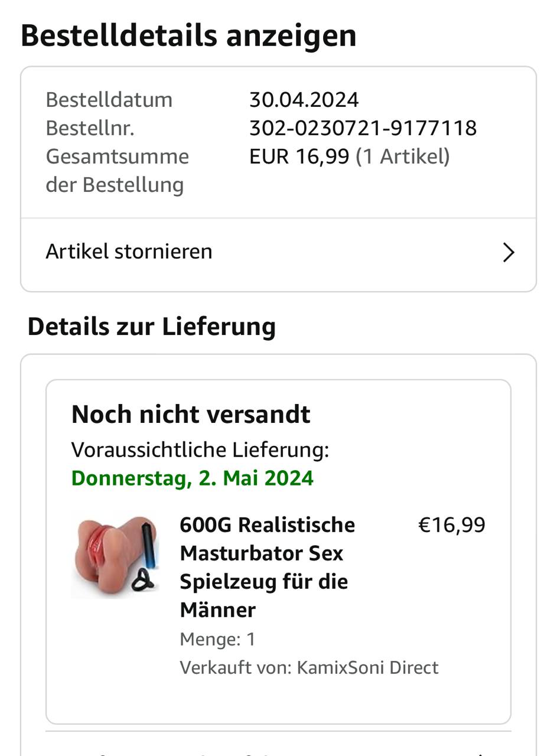The image size is (557, 756).
Task: Tap the Noch nicht versandt status heading
Action: pos(191,415)
